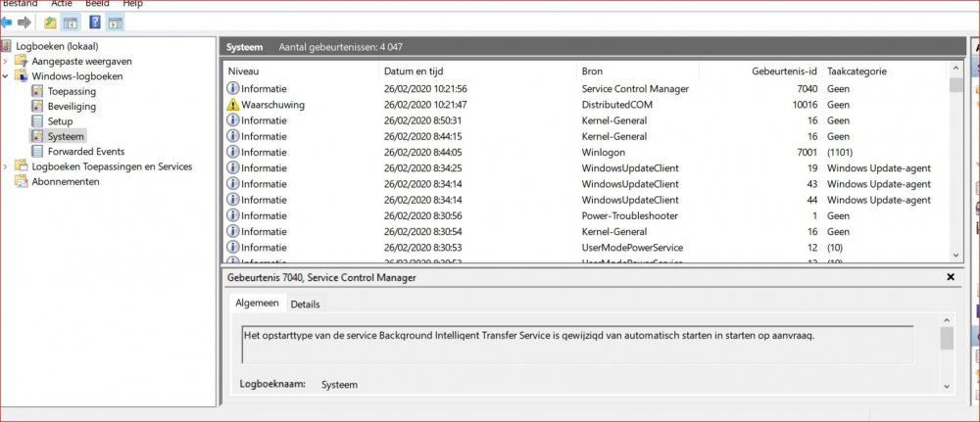Click the Beveiliging log icon in tree
This screenshot has height=422, width=980.
pos(37,106)
